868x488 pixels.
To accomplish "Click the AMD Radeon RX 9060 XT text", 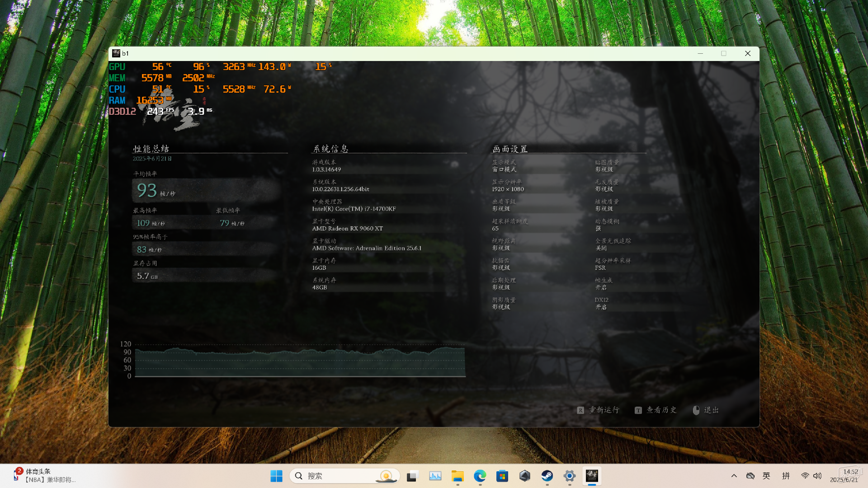I will point(347,229).
